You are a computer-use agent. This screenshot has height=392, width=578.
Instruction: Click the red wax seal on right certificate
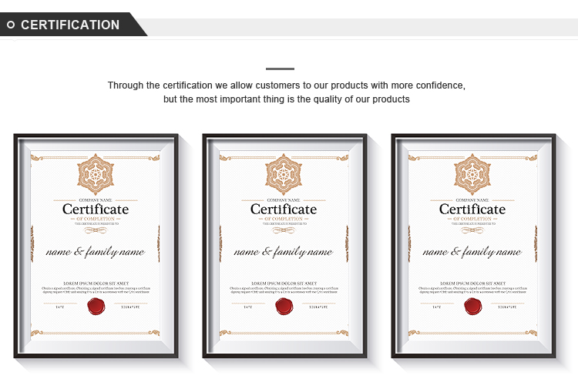click(x=473, y=307)
